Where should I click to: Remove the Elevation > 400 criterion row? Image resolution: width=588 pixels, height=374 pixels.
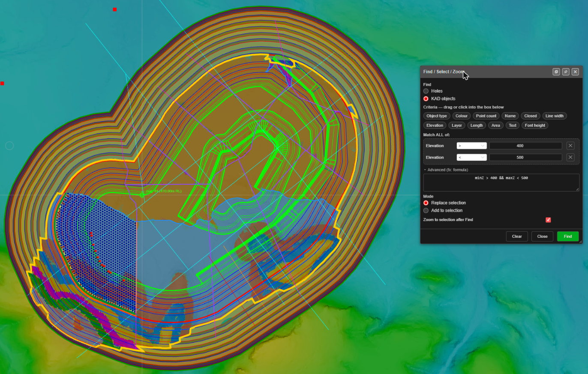pyautogui.click(x=570, y=146)
